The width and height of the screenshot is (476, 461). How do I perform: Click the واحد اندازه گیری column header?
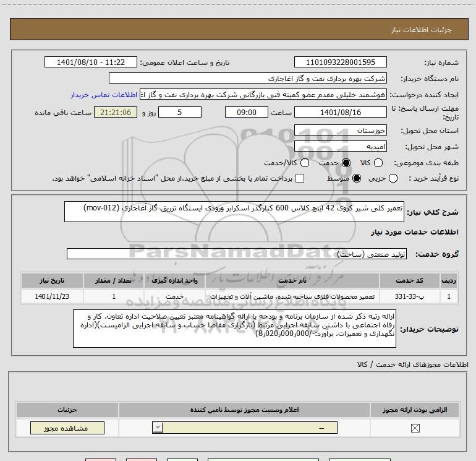tap(174, 280)
